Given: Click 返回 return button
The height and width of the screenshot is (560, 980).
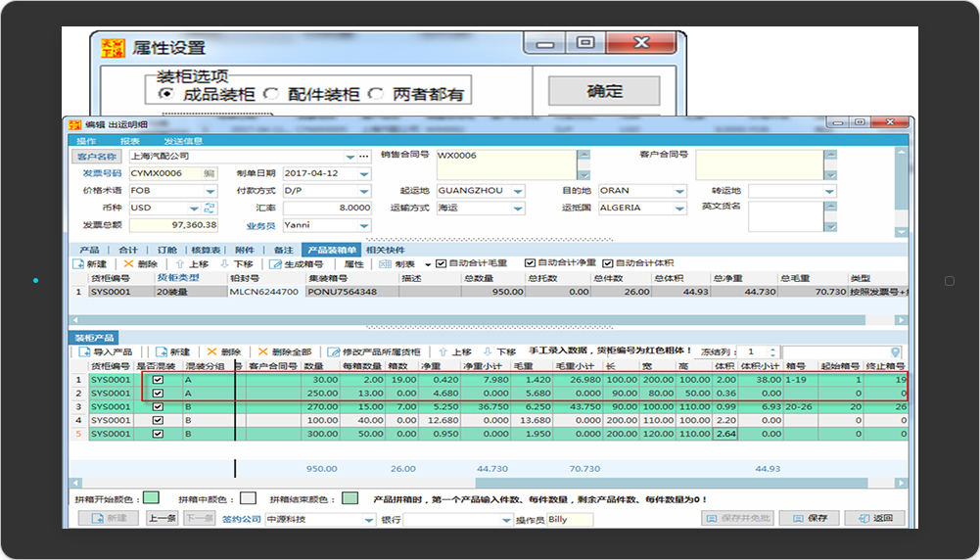Looking at the screenshot, I should coord(875,518).
